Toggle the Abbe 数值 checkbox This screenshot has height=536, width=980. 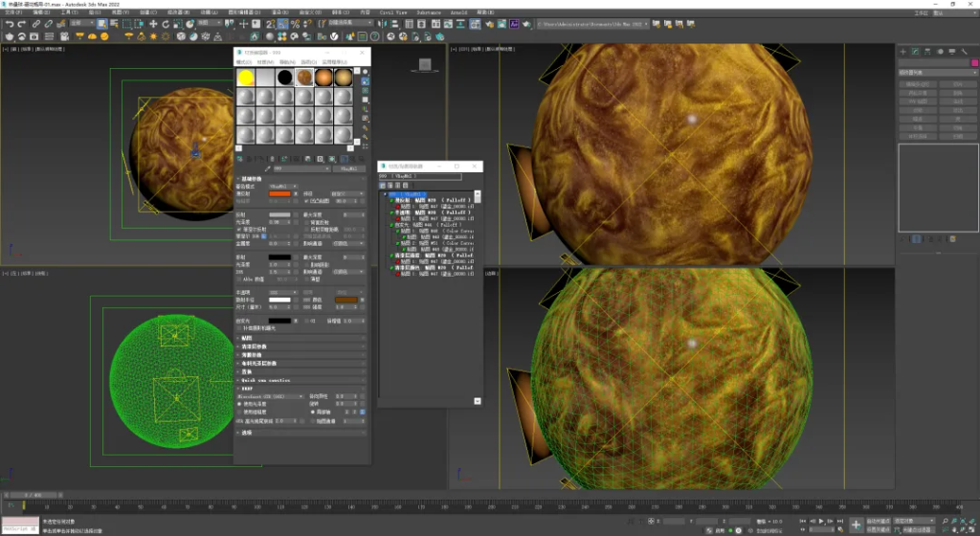click(238, 279)
